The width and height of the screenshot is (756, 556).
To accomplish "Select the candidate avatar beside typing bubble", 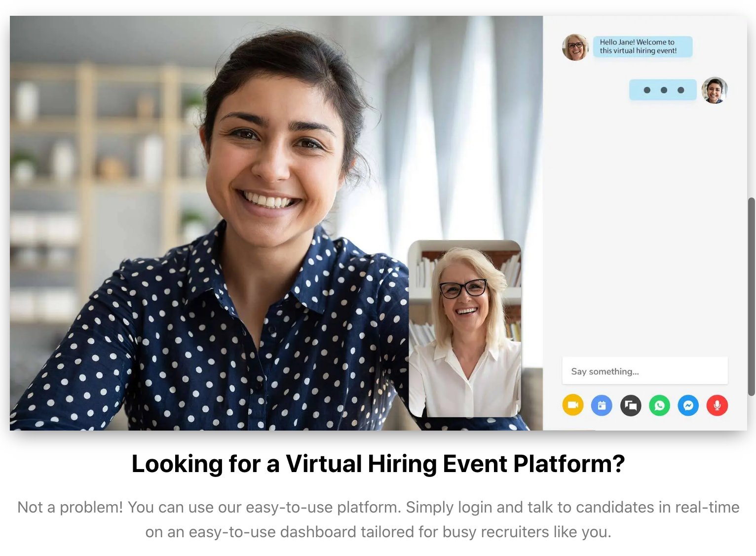I will (x=715, y=90).
